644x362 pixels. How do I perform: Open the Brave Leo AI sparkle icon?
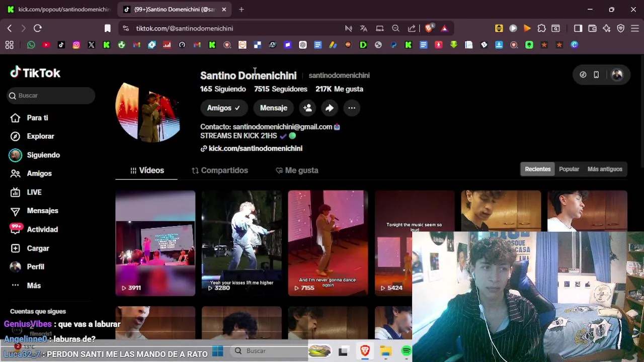(606, 28)
